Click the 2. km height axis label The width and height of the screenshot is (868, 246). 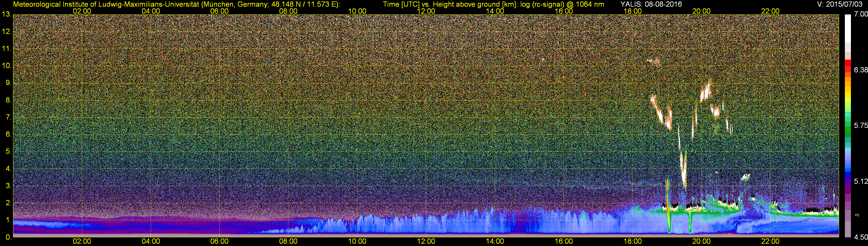pyautogui.click(x=8, y=203)
